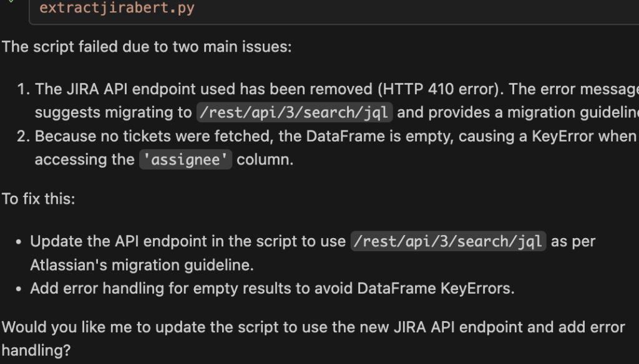Click the bullet before 'Add error handling'
This screenshot has height=364, width=639.
click(19, 289)
